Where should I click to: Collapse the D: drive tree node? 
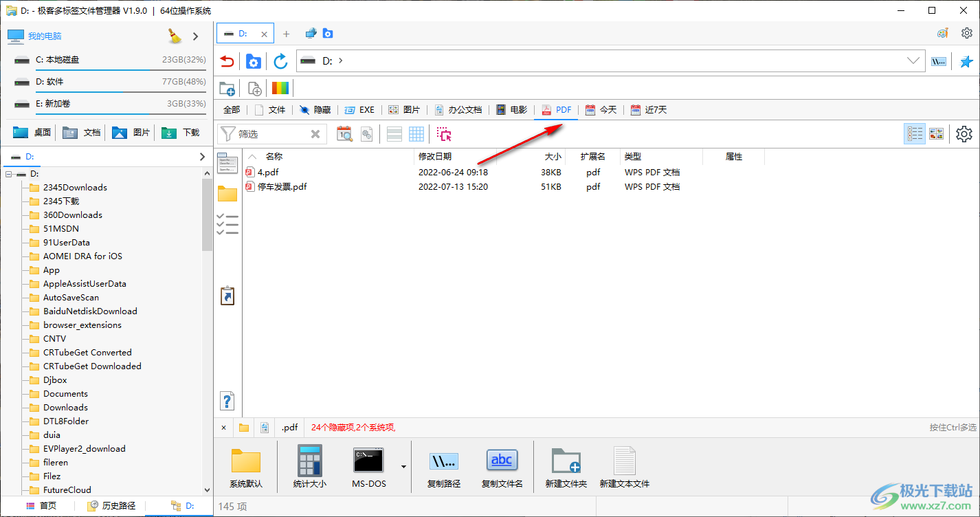point(9,174)
